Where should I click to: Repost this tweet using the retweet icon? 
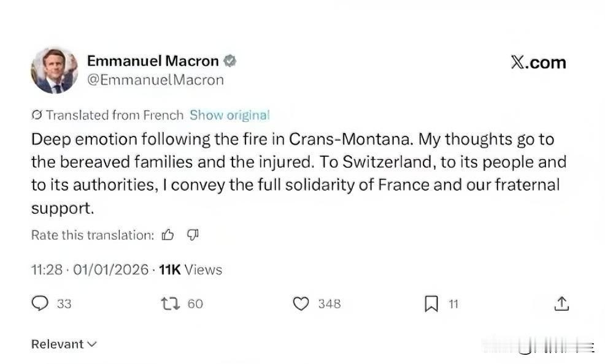[x=167, y=303]
